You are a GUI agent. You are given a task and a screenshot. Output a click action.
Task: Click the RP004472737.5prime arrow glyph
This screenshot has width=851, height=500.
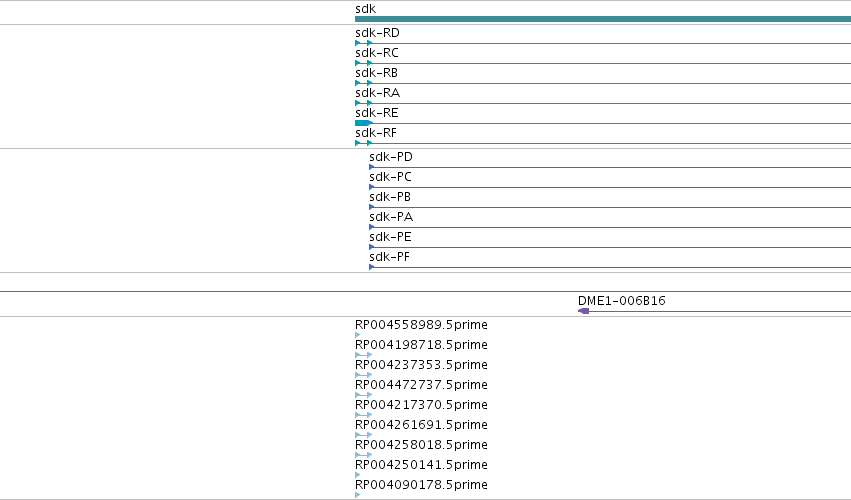pyautogui.click(x=364, y=395)
